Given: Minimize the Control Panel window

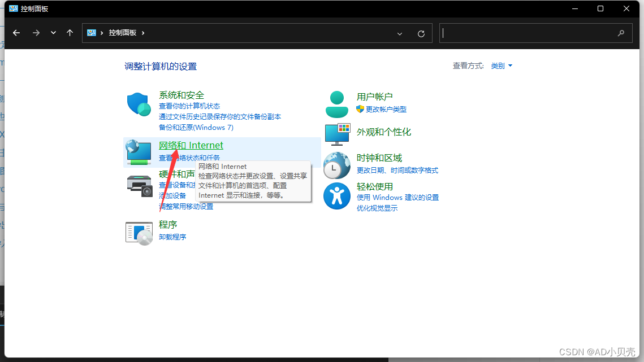Looking at the screenshot, I should coord(575,8).
